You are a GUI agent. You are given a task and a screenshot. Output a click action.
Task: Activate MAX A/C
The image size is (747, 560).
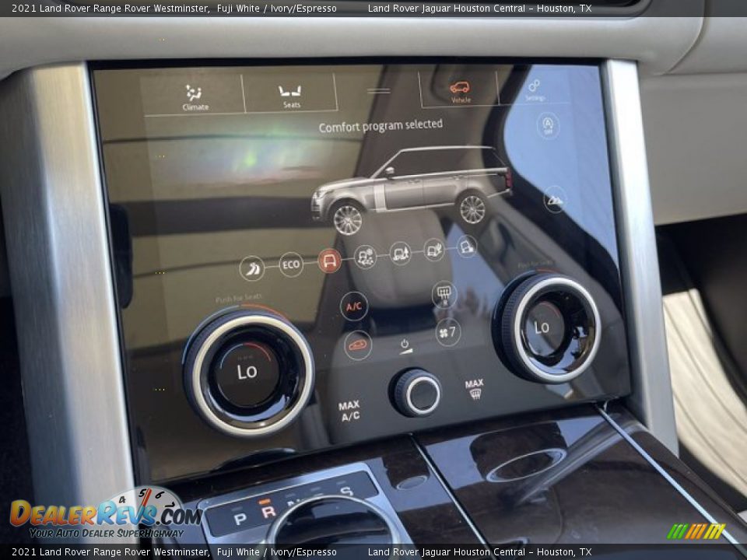pos(349,411)
